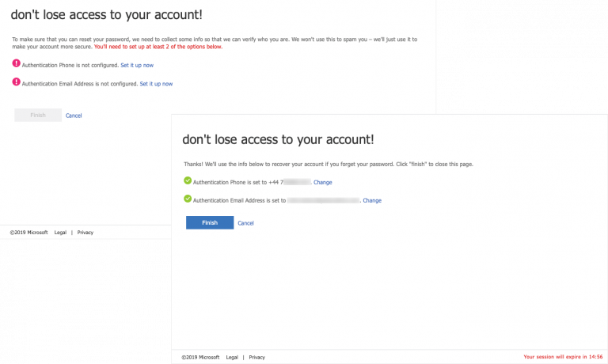
Task: Set up the Authentication Email Address now
Action: [156, 84]
